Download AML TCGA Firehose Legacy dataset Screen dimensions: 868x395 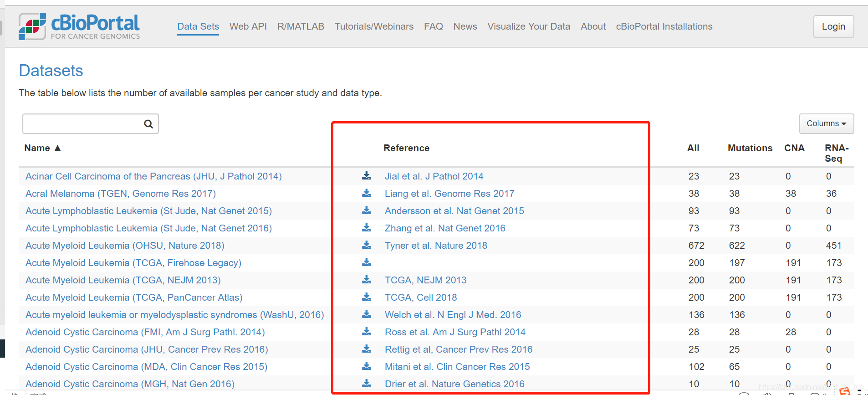pos(367,262)
